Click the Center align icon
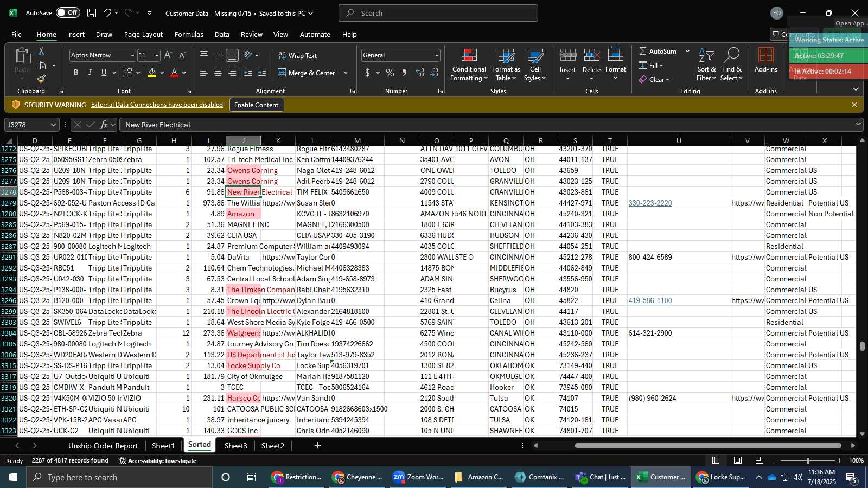 click(218, 73)
